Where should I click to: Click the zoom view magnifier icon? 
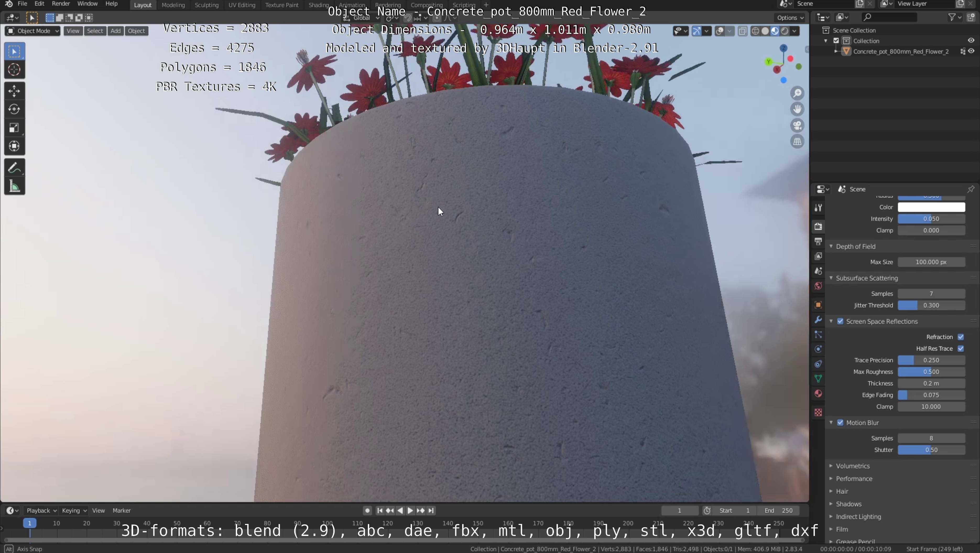pyautogui.click(x=797, y=93)
